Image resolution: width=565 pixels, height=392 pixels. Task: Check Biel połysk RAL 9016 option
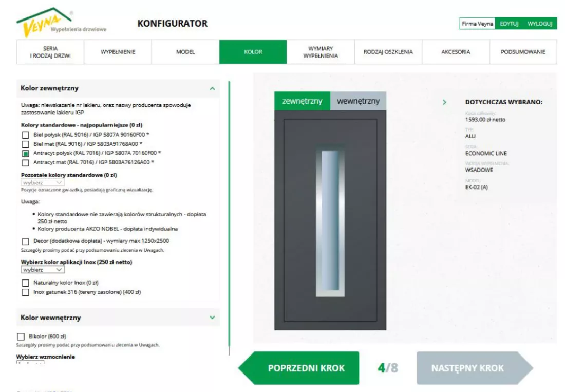pos(25,135)
